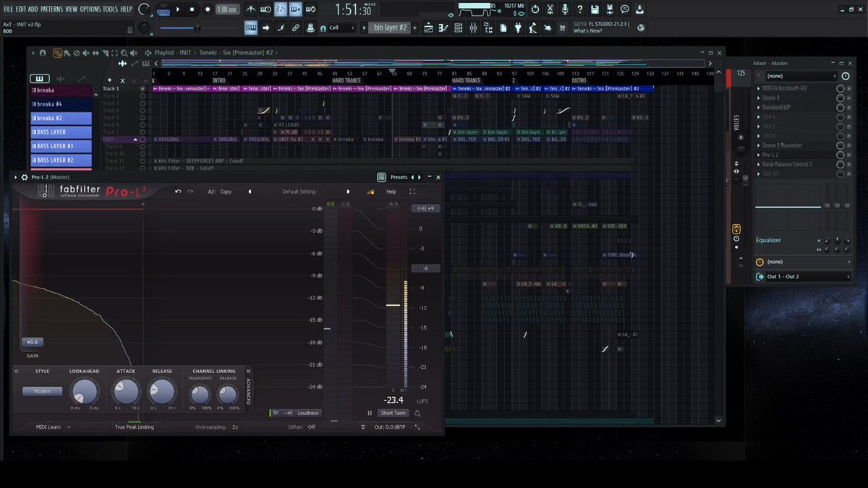The image size is (868, 488).
Task: Click the undo arrow in Pro-L 2 header
Action: [x=178, y=192]
